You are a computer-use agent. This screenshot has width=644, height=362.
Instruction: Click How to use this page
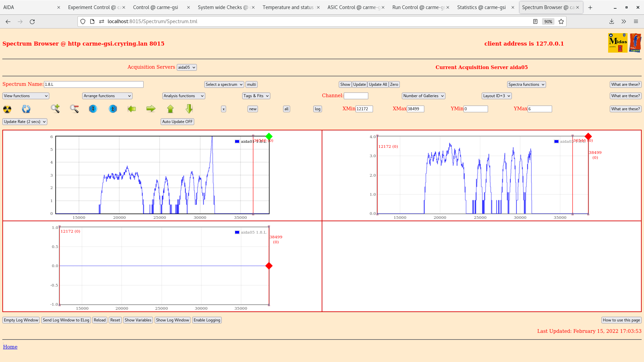(621, 320)
